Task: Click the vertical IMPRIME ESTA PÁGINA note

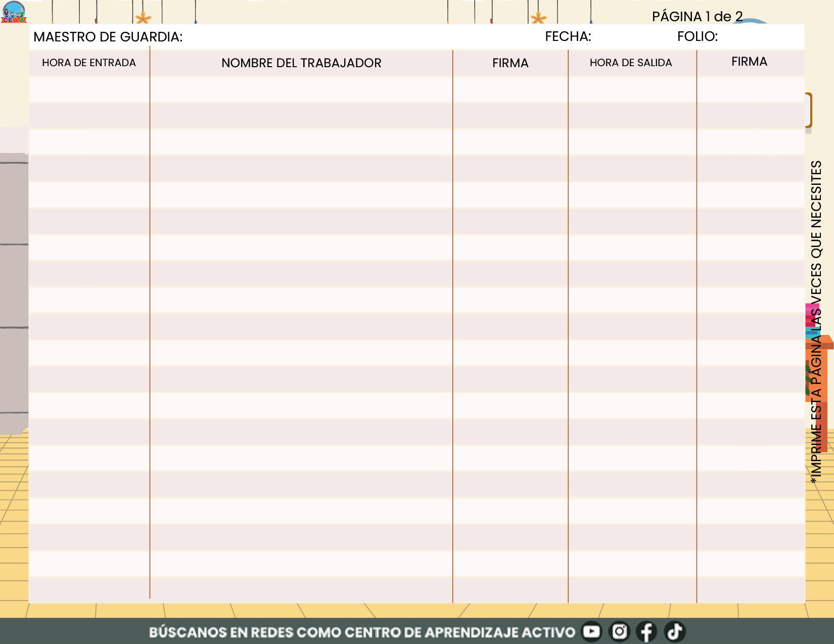Action: [x=816, y=322]
